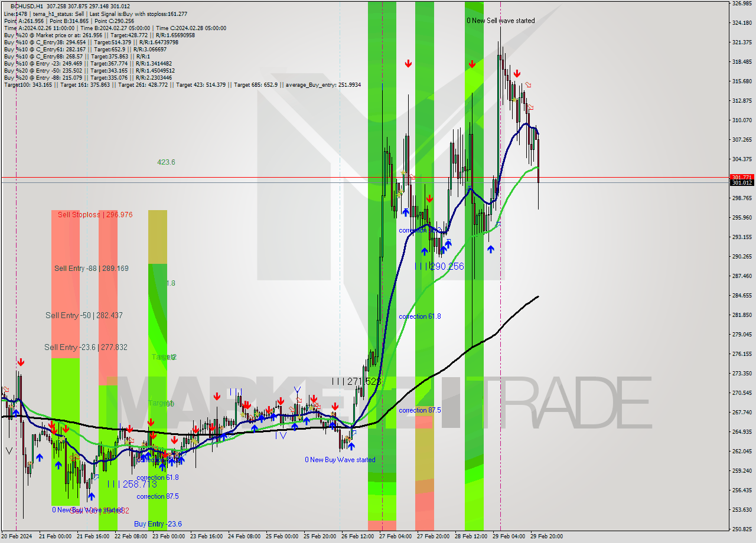This screenshot has height=543, width=756.
Task: Click the 'Buy Entry -23.6' label
Action: click(x=158, y=524)
